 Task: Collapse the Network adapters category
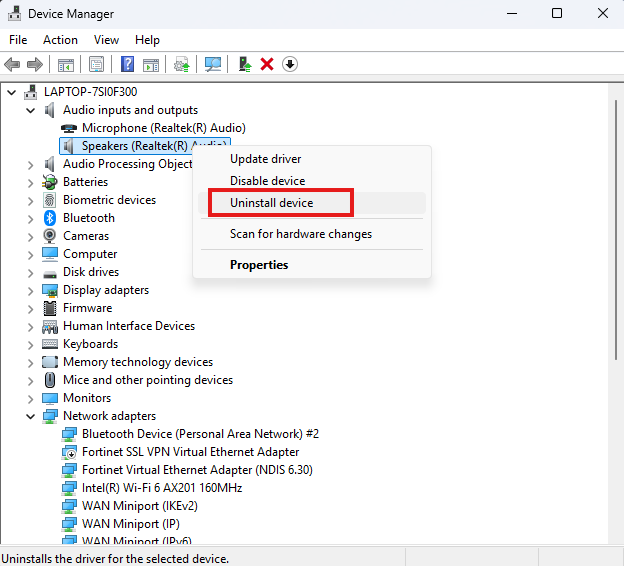click(x=31, y=416)
